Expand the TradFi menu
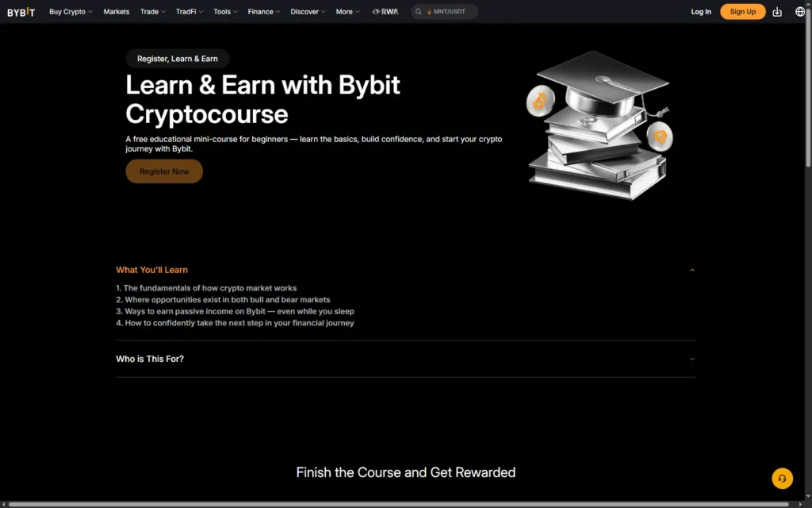 click(190, 11)
